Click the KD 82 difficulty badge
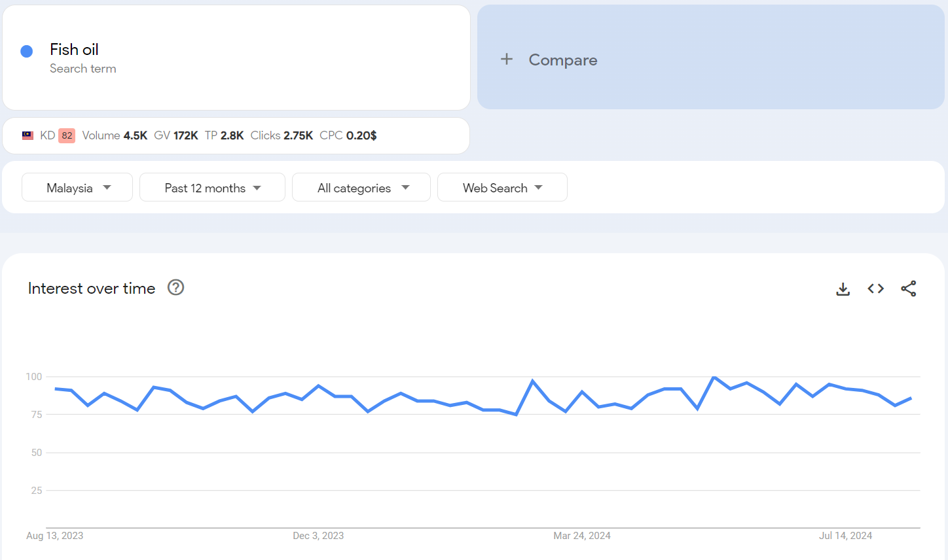This screenshot has width=948, height=560. (x=67, y=135)
